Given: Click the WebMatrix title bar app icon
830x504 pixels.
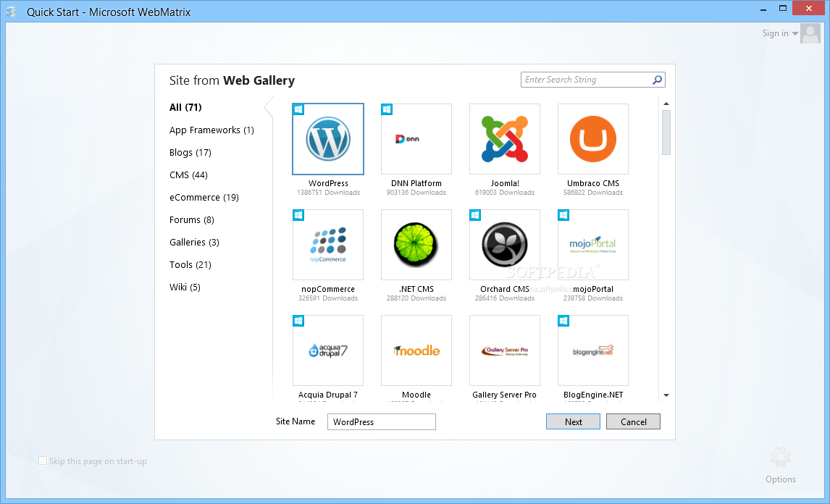Looking at the screenshot, I should pyautogui.click(x=12, y=11).
